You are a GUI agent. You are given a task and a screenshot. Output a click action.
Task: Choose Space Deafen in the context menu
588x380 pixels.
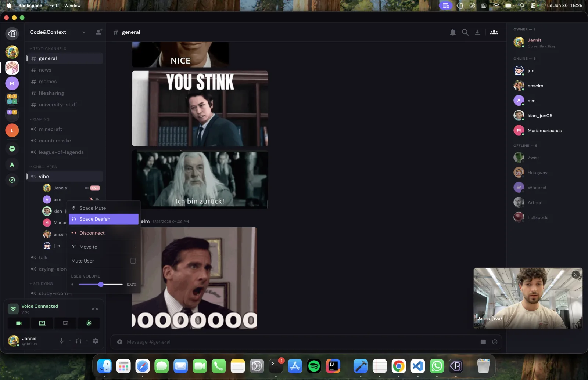104,219
